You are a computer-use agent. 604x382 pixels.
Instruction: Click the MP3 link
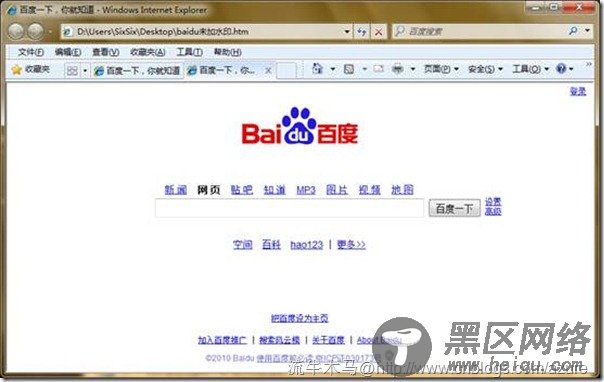[x=306, y=190]
